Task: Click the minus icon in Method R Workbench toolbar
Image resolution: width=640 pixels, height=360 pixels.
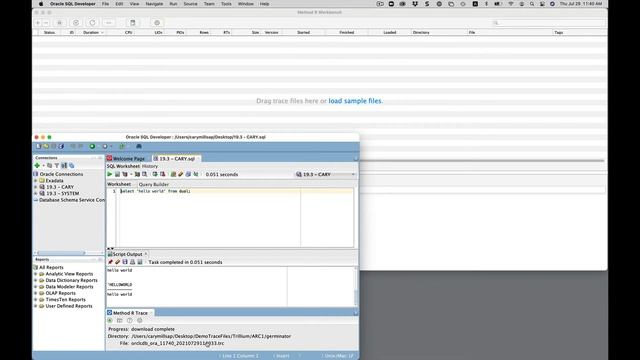Action: 46,23
